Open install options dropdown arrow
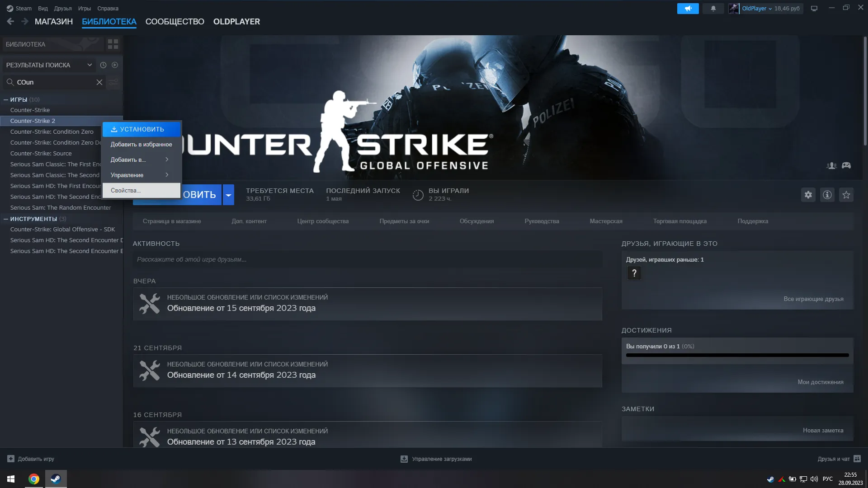Viewport: 868px width, 488px height. (x=229, y=195)
